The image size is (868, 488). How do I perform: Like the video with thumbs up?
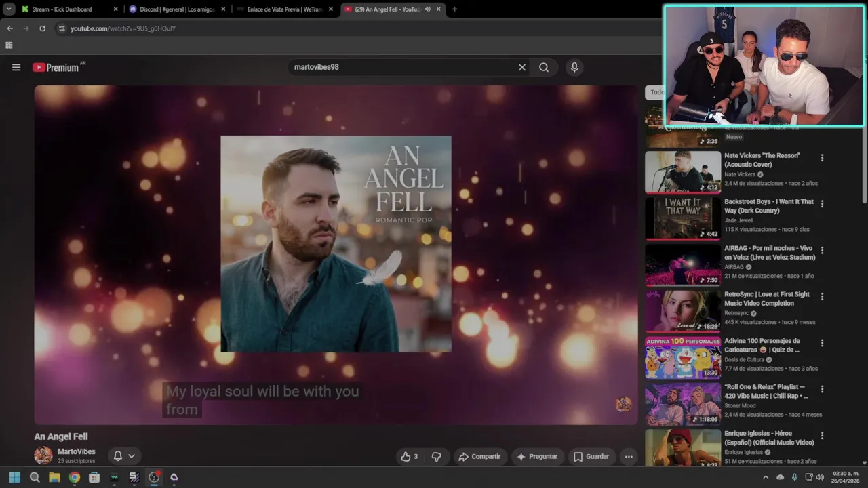(x=410, y=457)
